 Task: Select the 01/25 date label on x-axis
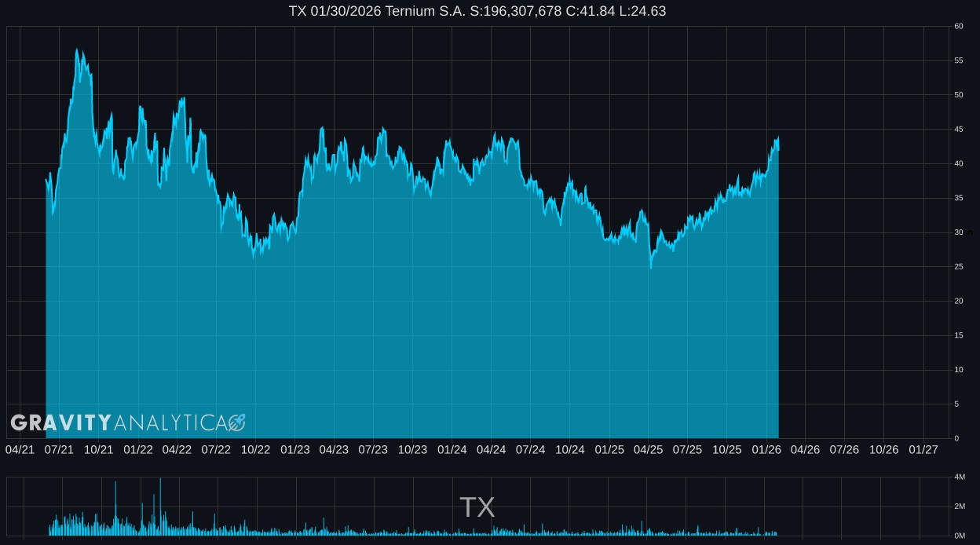(609, 450)
